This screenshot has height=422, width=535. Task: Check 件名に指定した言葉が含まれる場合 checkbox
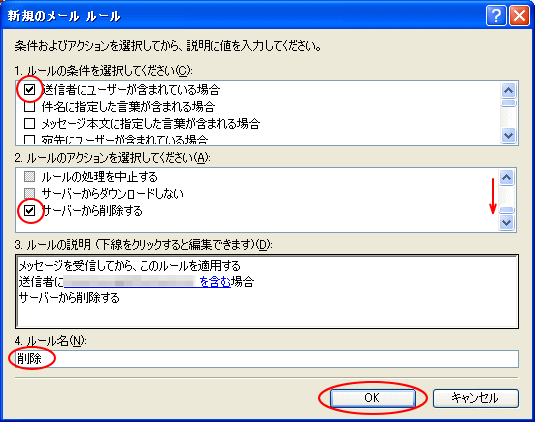(x=30, y=106)
